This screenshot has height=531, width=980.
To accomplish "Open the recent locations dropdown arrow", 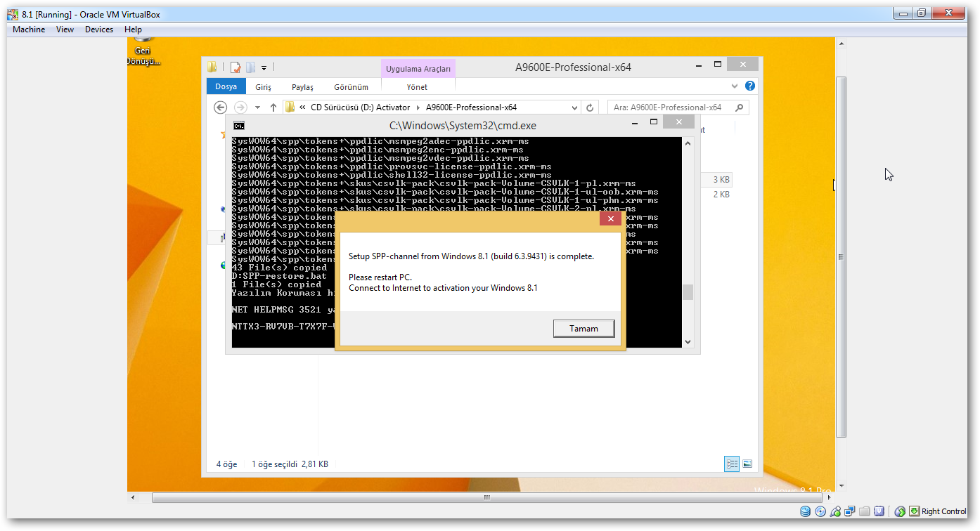I will [x=257, y=107].
